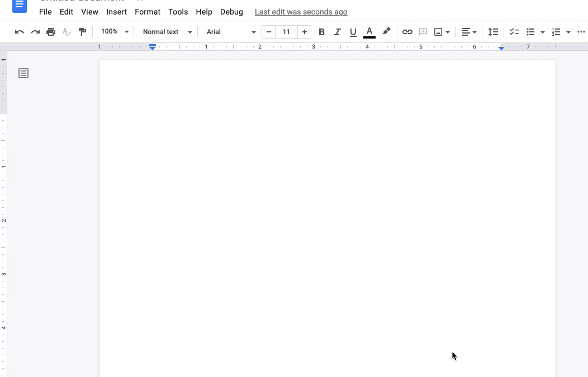
Task: Show document outline icon
Action: 23,73
